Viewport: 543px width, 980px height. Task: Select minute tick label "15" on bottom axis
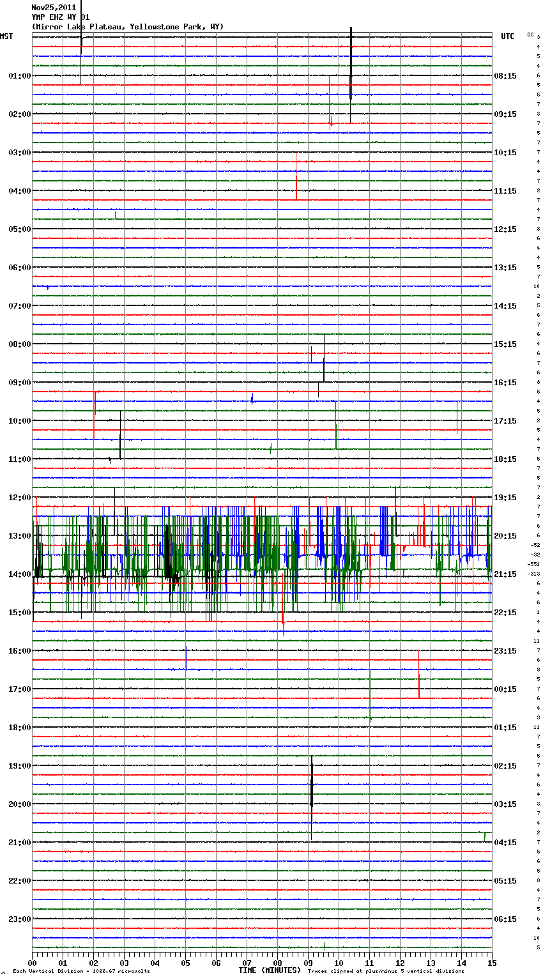click(492, 963)
